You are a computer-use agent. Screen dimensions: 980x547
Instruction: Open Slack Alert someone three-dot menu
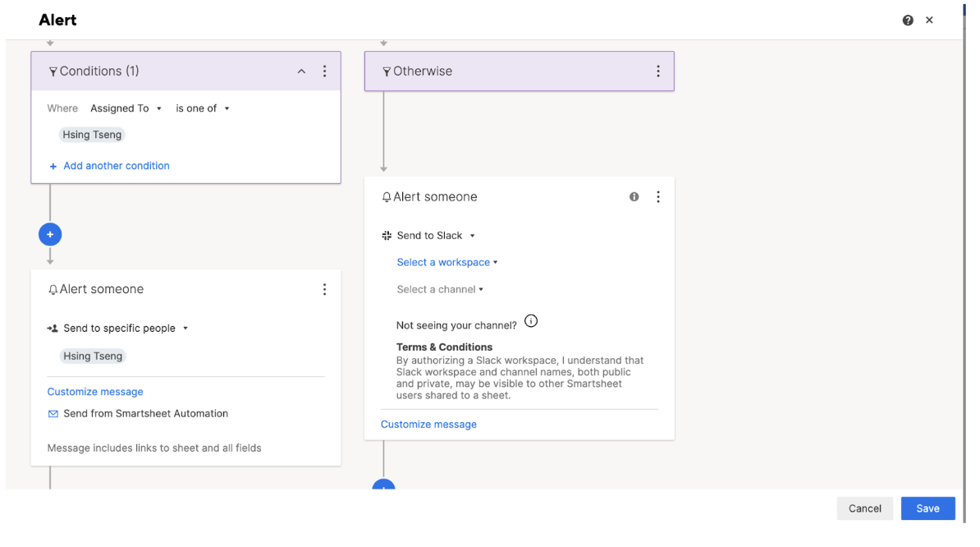pyautogui.click(x=658, y=197)
